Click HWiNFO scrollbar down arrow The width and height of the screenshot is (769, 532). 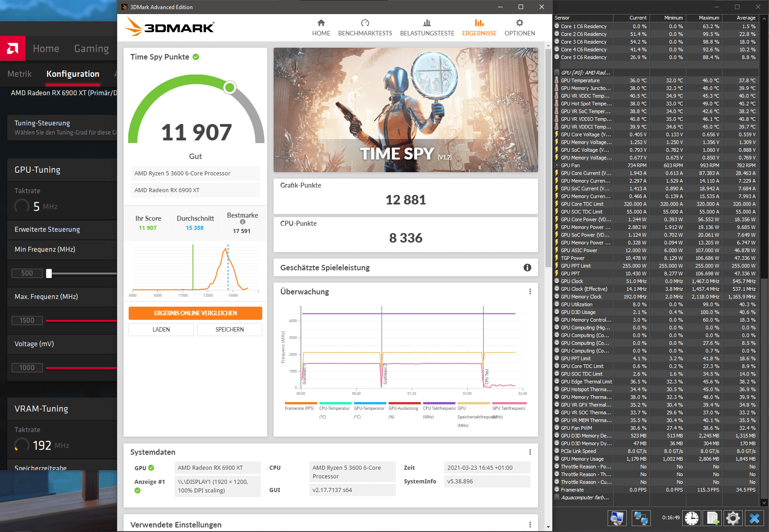coord(764,502)
